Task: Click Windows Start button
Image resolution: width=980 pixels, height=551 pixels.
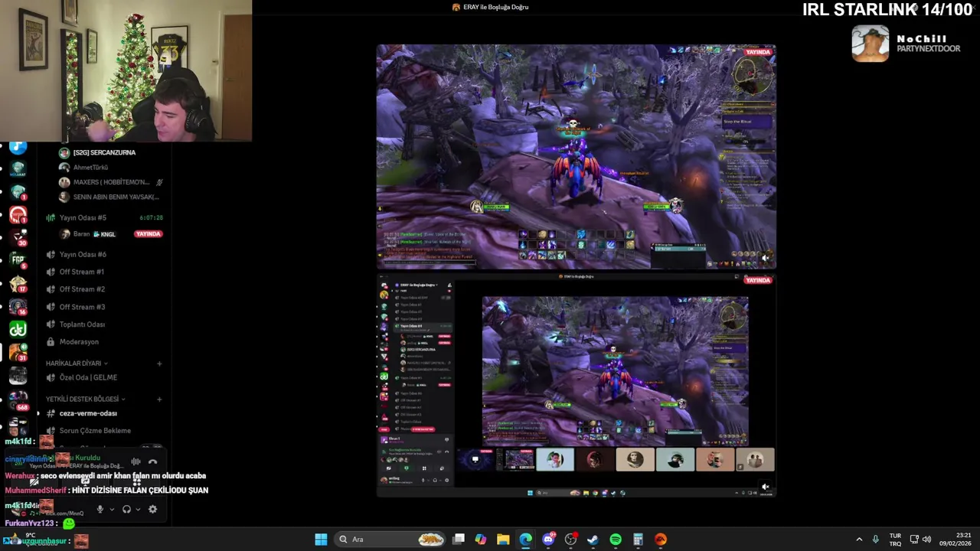Action: tap(321, 540)
